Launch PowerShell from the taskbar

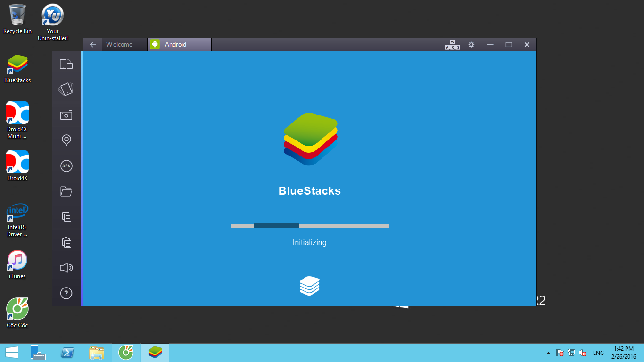67,353
